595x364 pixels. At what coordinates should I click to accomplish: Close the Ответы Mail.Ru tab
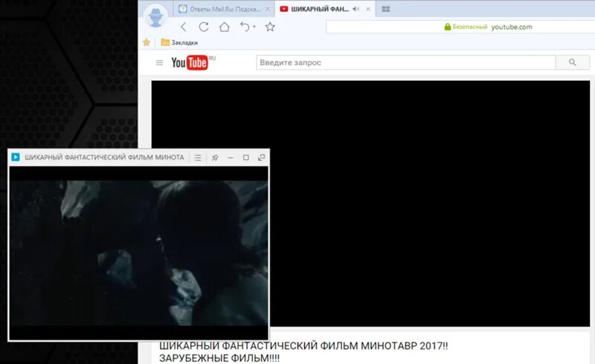[x=268, y=9]
